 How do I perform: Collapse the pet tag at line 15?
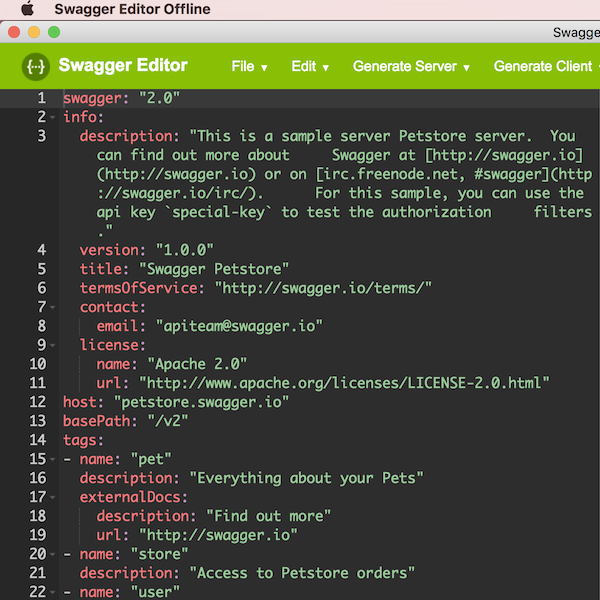[52, 459]
